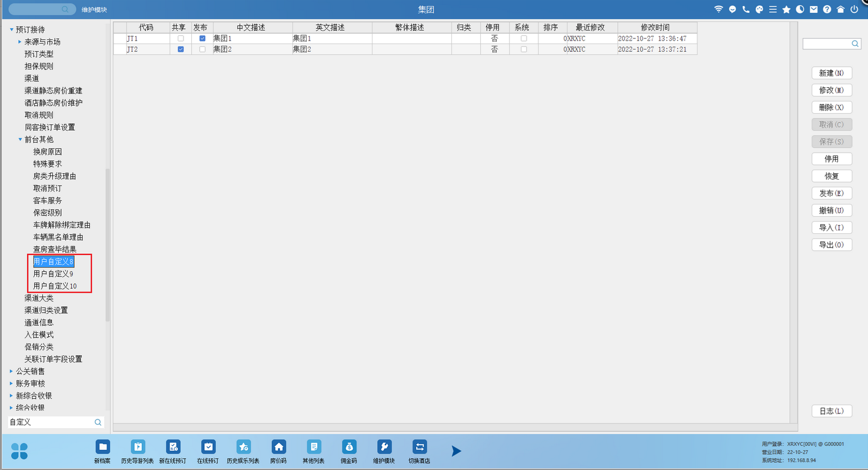This screenshot has width=868, height=470.
Task: Click the 新建(N) button
Action: (832, 73)
